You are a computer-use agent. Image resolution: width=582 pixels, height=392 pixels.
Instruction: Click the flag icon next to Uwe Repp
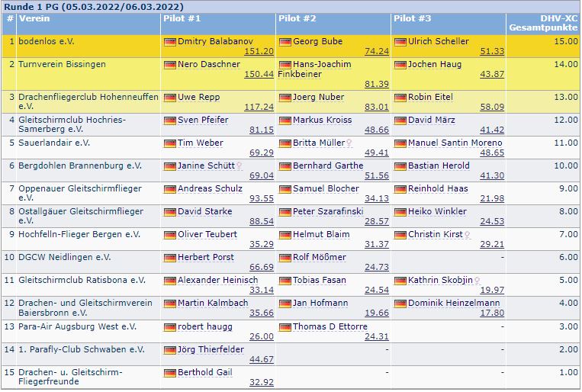tap(169, 98)
